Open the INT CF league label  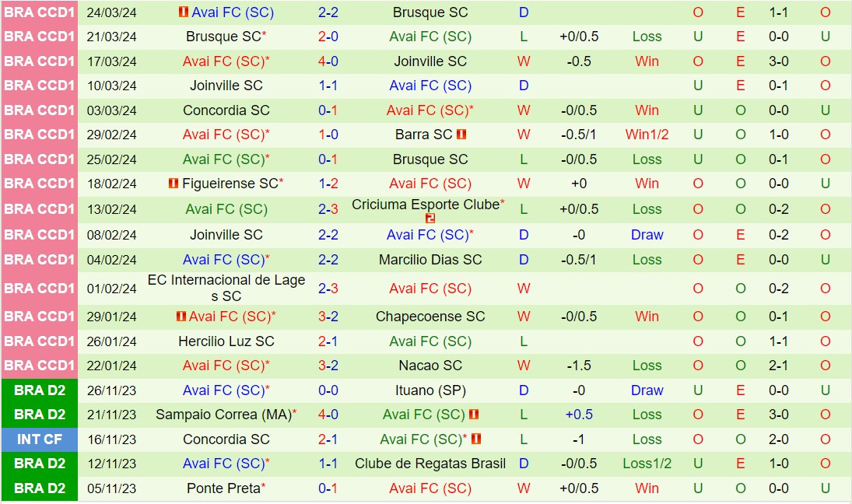[39, 439]
